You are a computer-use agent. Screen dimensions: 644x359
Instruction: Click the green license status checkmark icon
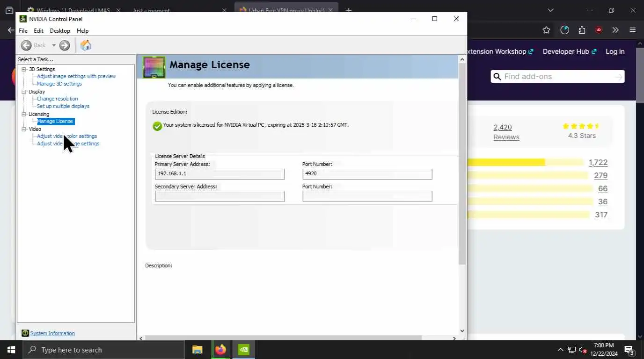[x=157, y=126]
